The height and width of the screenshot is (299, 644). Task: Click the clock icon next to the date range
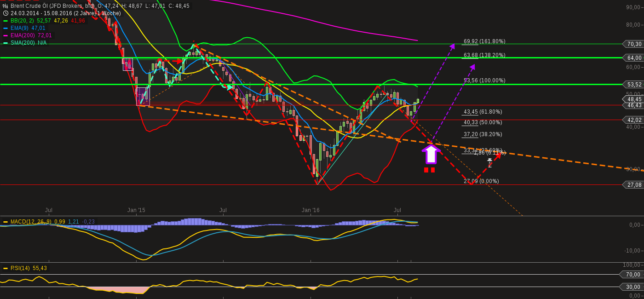[6, 13]
